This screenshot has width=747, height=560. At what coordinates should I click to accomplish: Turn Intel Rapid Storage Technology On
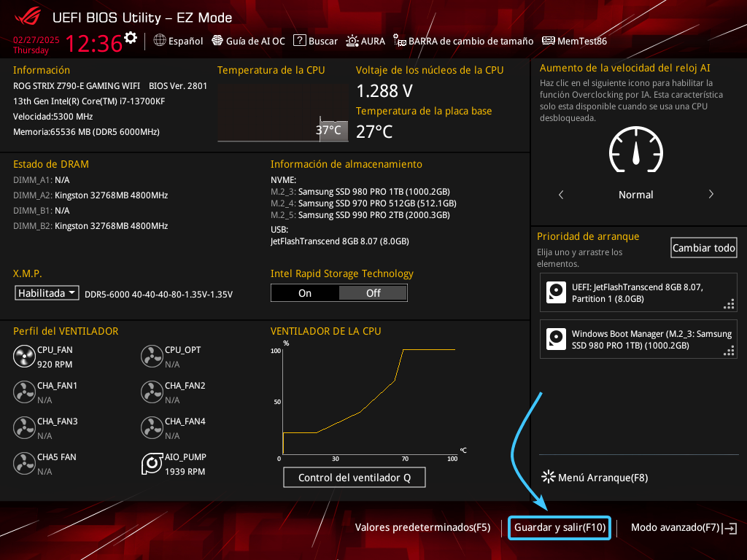[x=305, y=293]
